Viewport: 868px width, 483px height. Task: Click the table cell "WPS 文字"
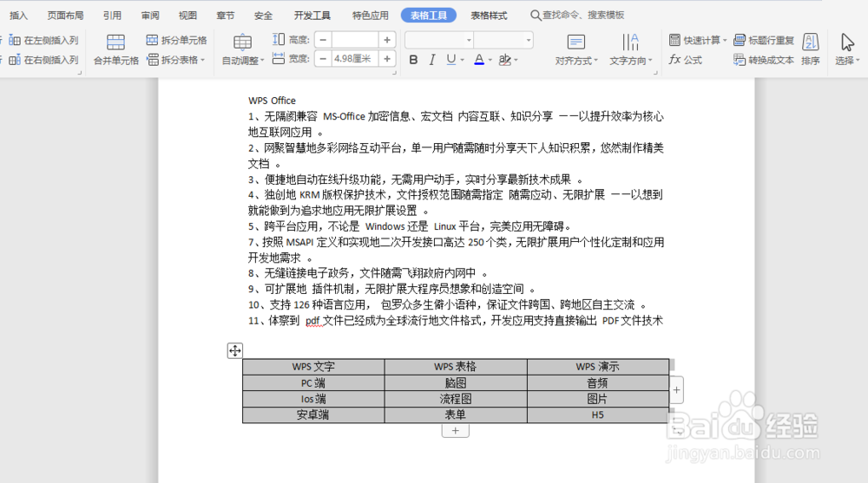pos(313,367)
